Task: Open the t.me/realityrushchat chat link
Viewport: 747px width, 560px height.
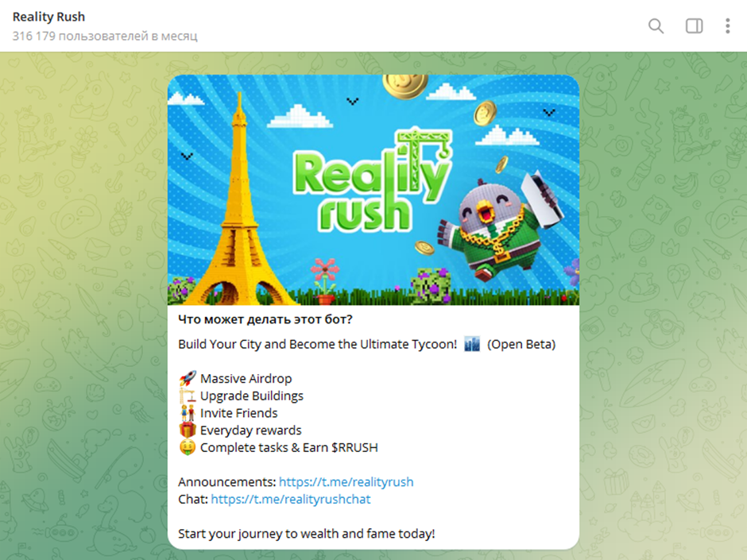Action: (x=291, y=499)
